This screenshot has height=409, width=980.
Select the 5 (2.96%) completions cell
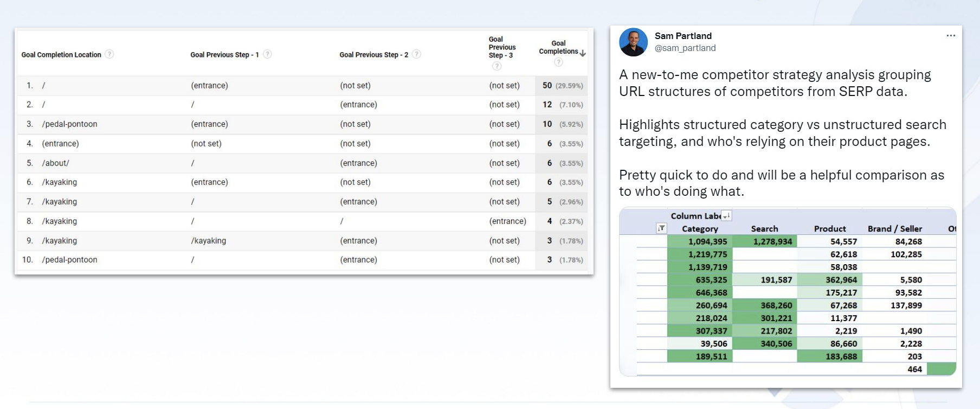point(563,202)
